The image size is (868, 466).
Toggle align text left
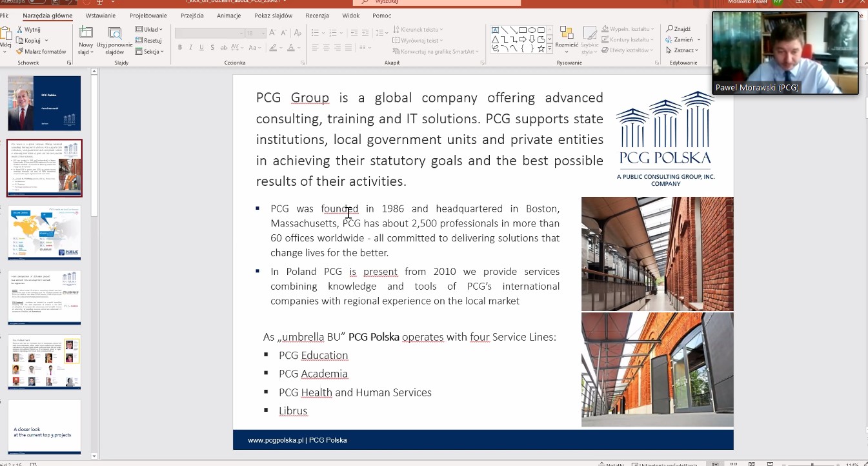(315, 48)
